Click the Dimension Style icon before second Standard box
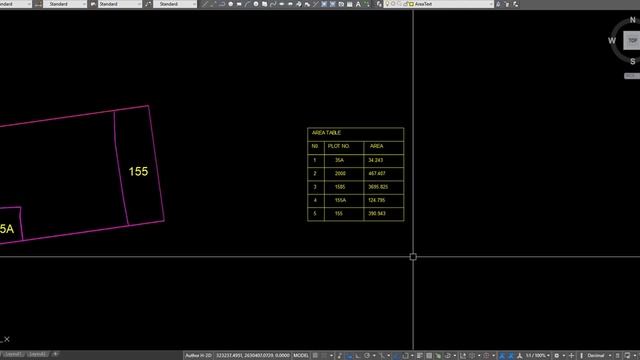Image resolution: width=640 pixels, height=360 pixels. 38,4
